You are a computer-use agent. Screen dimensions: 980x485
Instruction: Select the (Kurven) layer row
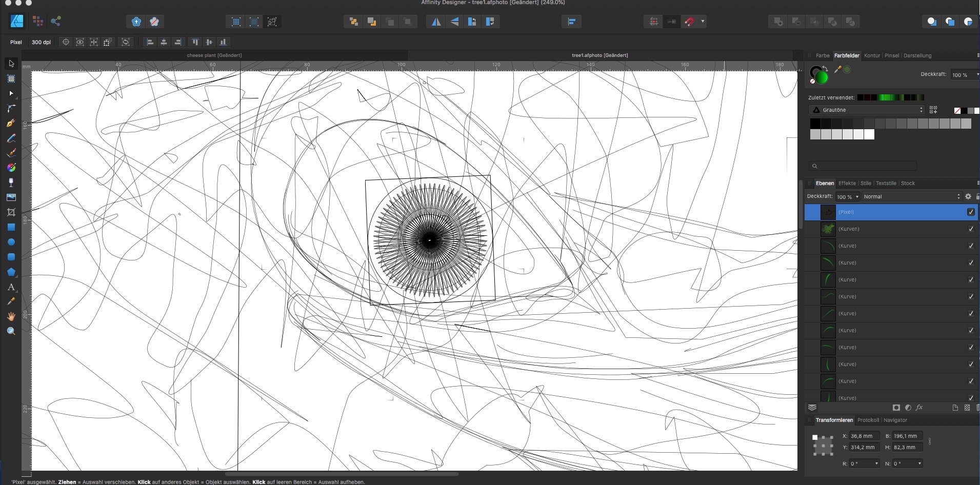point(891,229)
